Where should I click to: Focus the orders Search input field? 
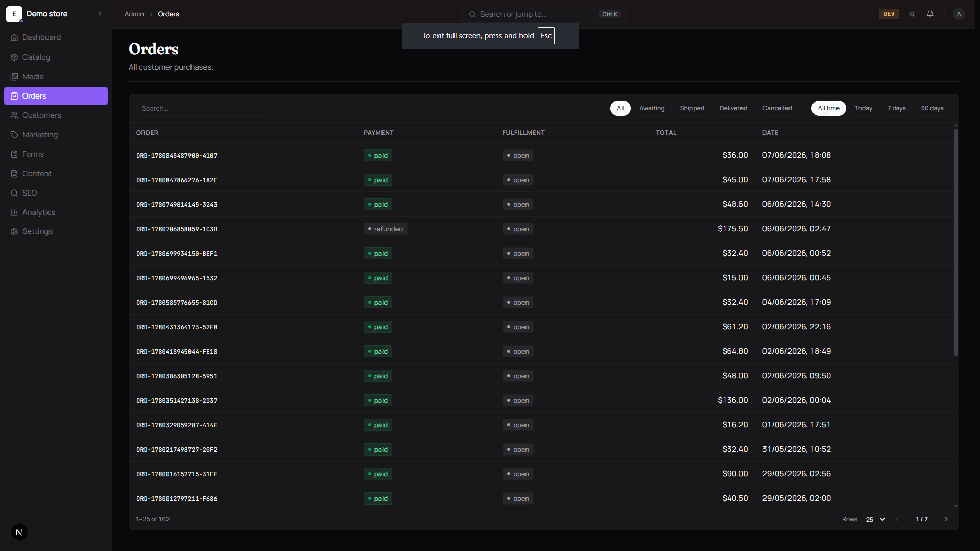203,108
